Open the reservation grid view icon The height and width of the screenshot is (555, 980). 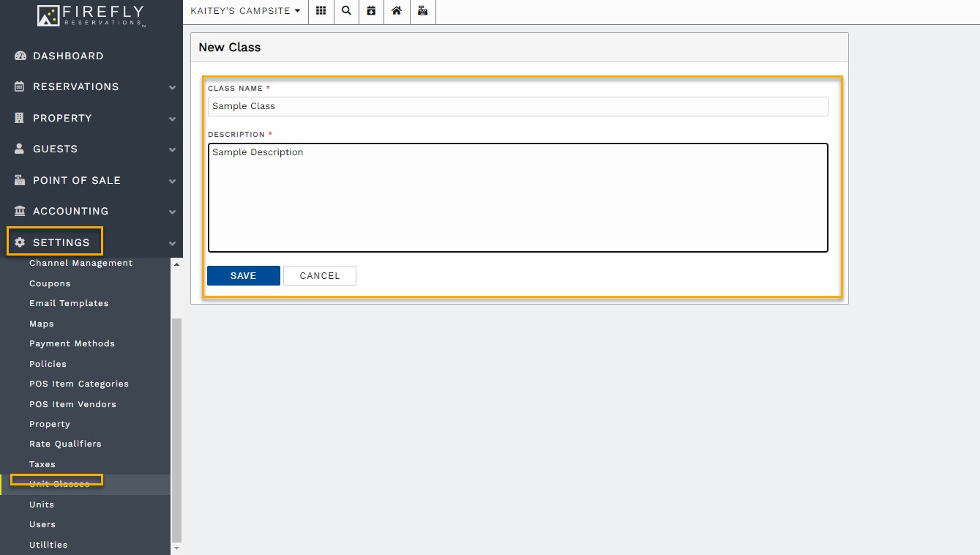(x=321, y=11)
